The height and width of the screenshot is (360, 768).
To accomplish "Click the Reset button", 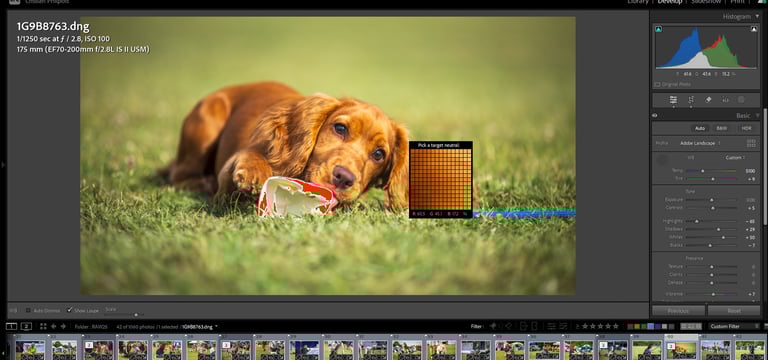I will [734, 311].
